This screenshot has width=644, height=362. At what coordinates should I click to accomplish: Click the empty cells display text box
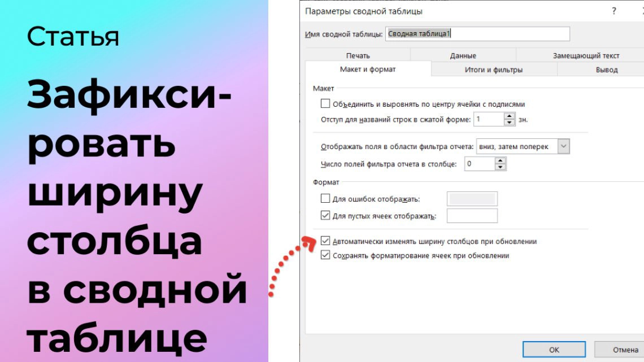tap(472, 216)
